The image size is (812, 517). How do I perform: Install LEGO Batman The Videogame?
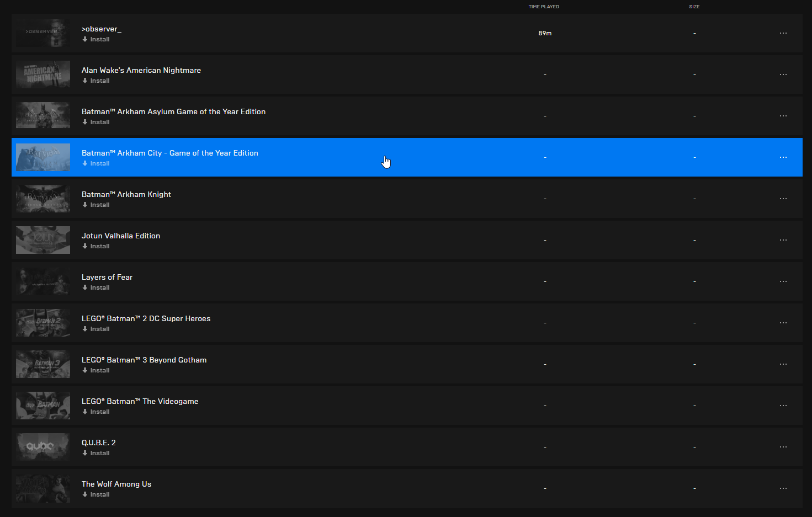coord(96,412)
